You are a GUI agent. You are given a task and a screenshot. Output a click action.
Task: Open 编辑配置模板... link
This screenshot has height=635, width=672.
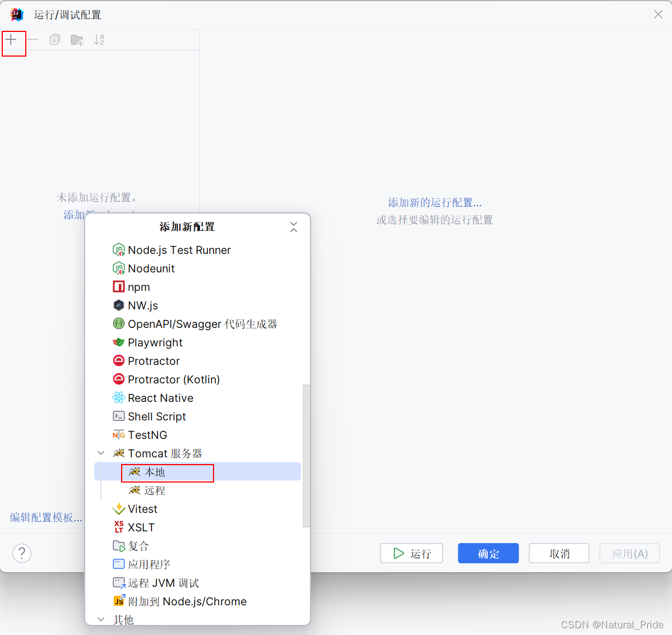click(46, 518)
